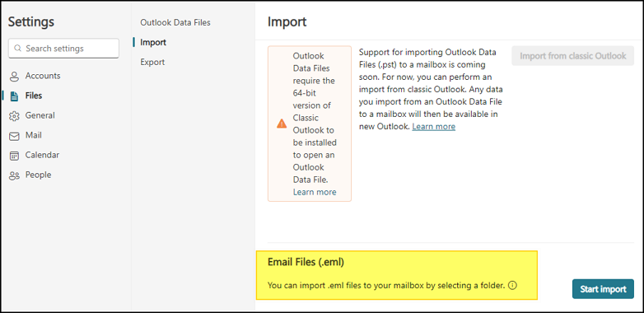Click the Start import button
Viewport: 644px width, 313px height.
[x=603, y=289]
